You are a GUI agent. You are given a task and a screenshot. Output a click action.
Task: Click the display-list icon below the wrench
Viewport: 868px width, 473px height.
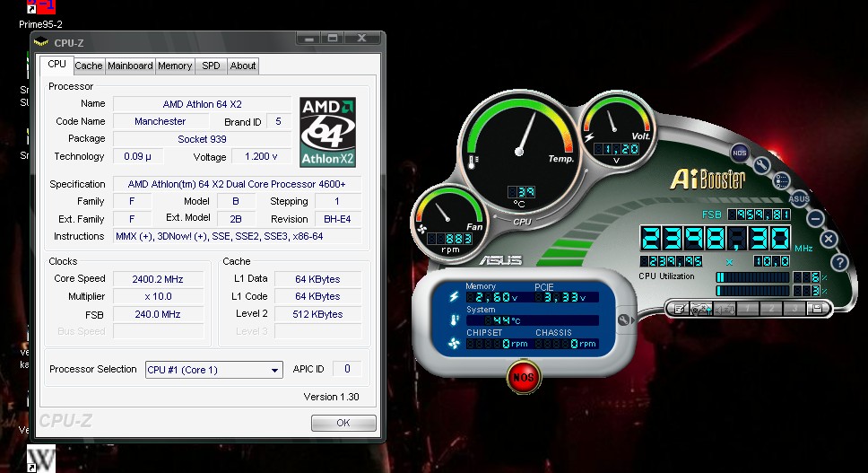[781, 180]
